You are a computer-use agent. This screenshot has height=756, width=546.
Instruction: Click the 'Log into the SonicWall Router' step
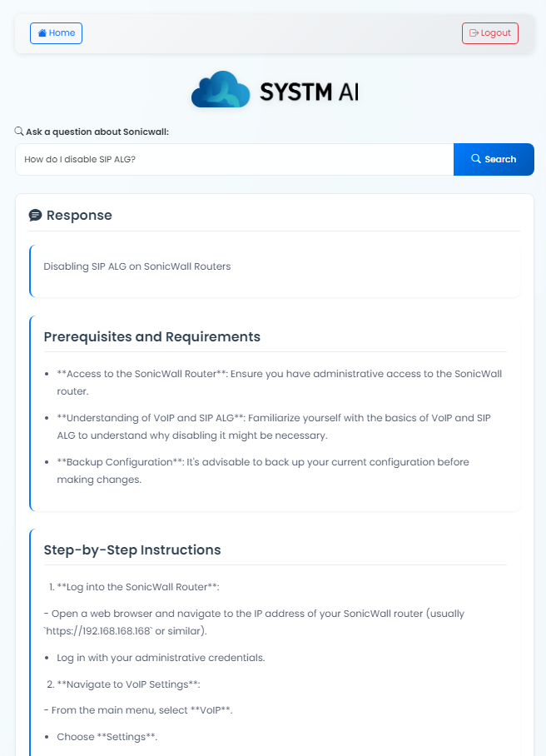[x=137, y=587]
